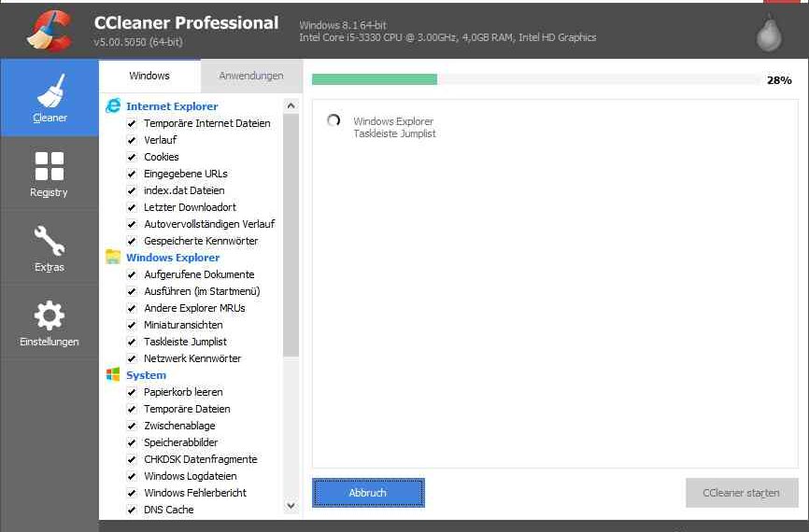Click the scroll down arrow in list

point(291,505)
